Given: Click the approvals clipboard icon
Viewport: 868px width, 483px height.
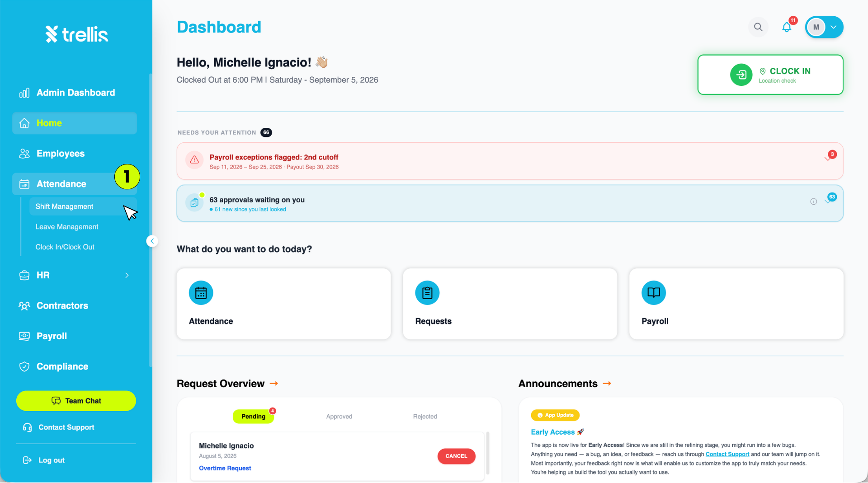Looking at the screenshot, I should tap(194, 203).
